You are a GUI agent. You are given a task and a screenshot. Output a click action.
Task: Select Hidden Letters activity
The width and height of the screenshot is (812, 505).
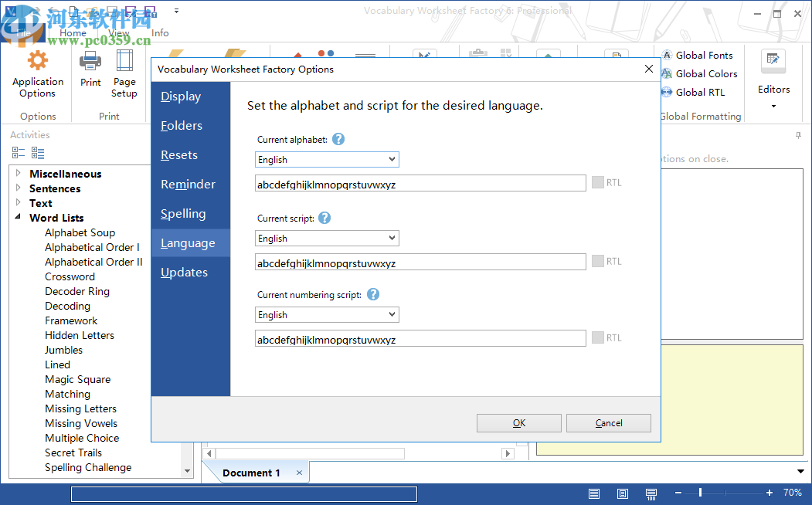click(80, 335)
